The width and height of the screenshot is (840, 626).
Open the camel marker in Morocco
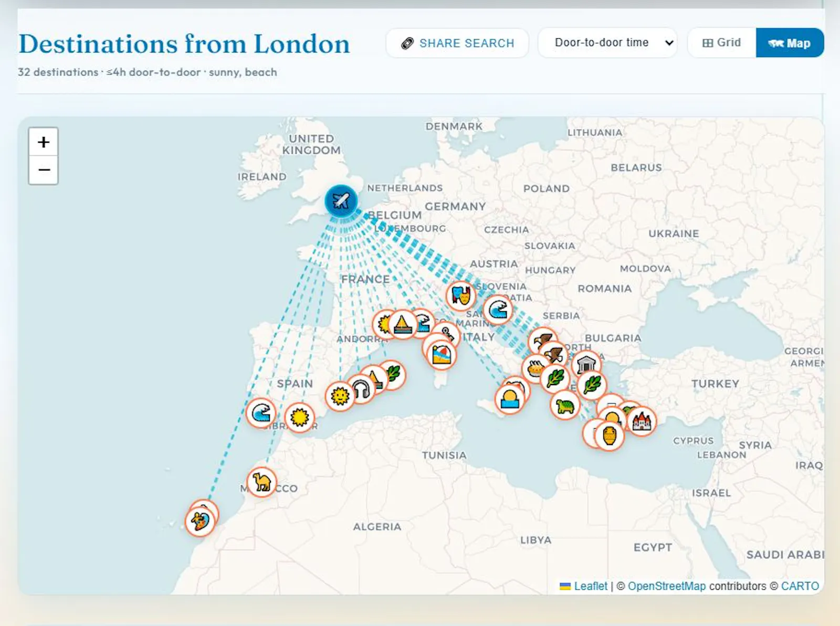point(261,482)
